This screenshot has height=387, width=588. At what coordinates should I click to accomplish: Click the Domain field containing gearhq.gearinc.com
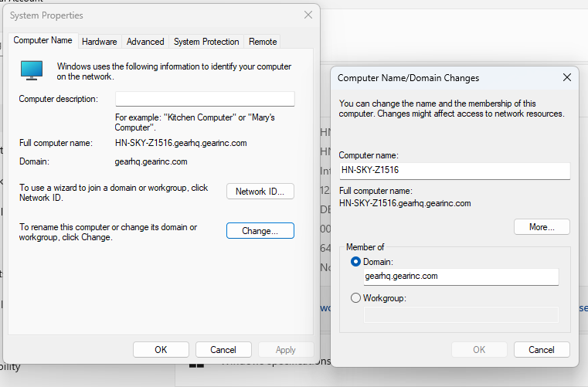tap(461, 277)
